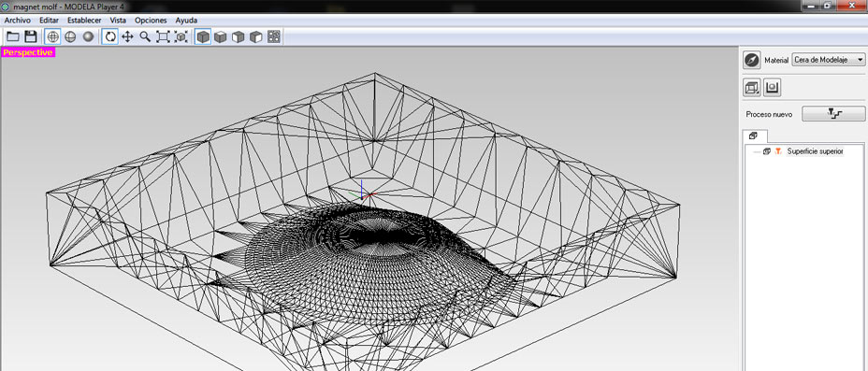
Task: Select the magnifier zoom tool
Action: click(145, 37)
